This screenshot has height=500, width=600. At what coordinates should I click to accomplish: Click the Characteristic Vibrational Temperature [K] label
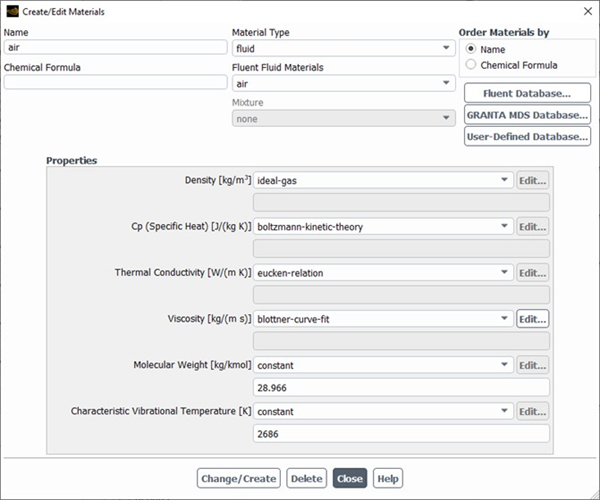coord(161,411)
